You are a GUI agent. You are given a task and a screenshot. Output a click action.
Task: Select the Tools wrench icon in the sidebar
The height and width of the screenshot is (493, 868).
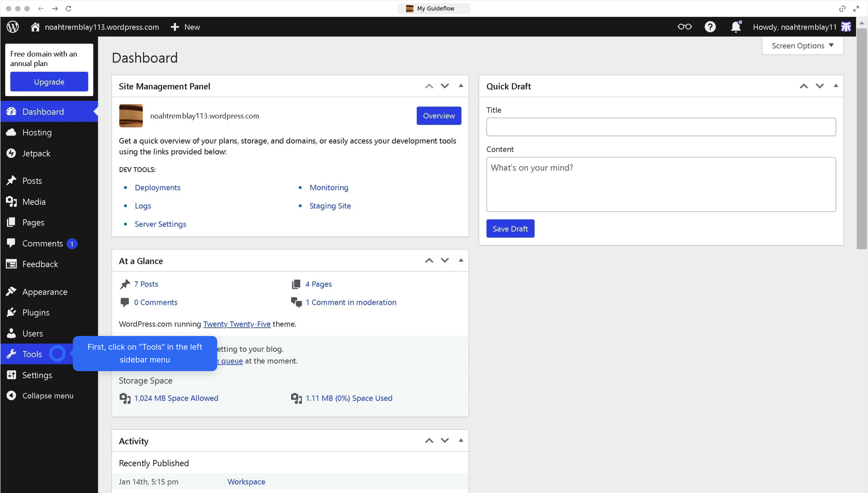coord(11,354)
